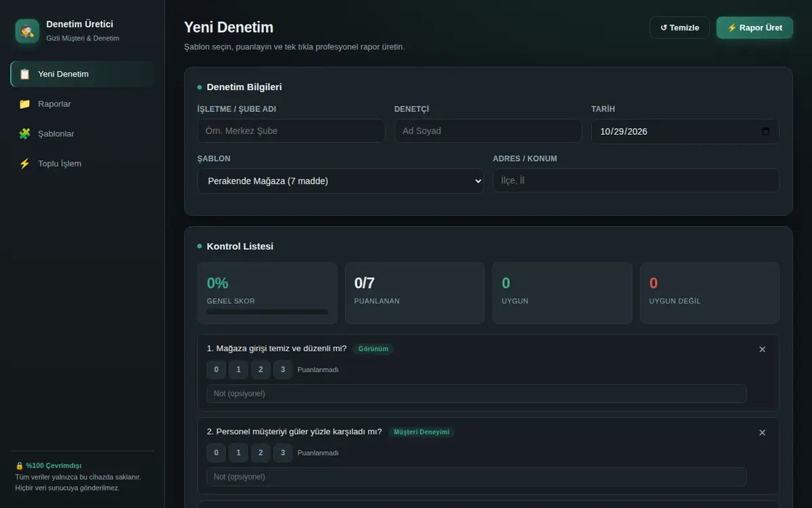Click the Görünüm category tag
This screenshot has width=812, height=508.
[373, 349]
